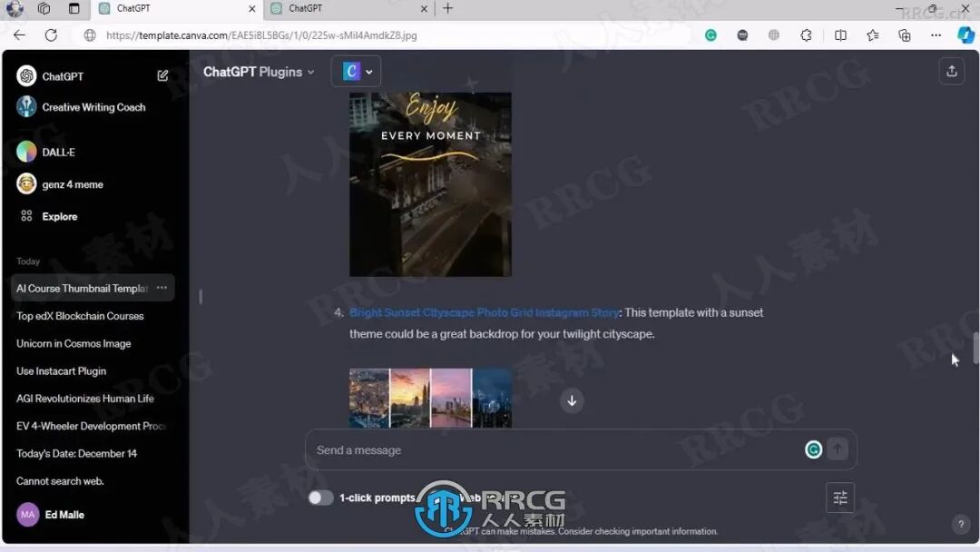Open new browser tab
This screenshot has height=552, width=980.
pyautogui.click(x=448, y=8)
